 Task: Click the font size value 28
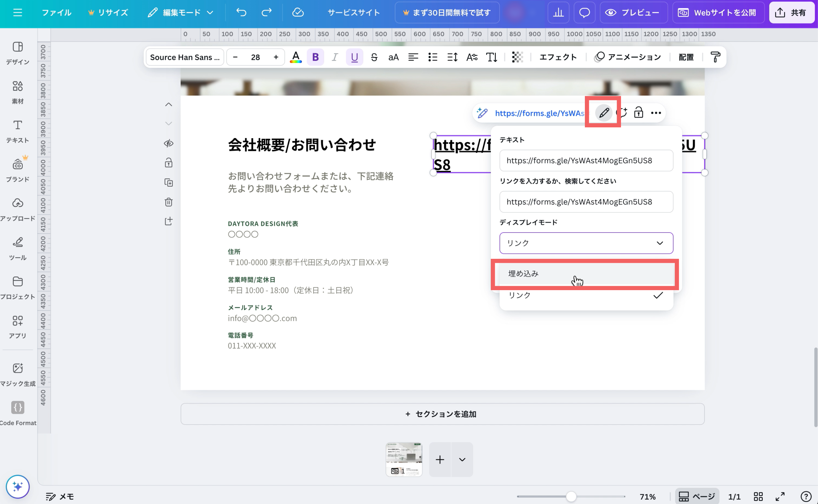point(256,57)
